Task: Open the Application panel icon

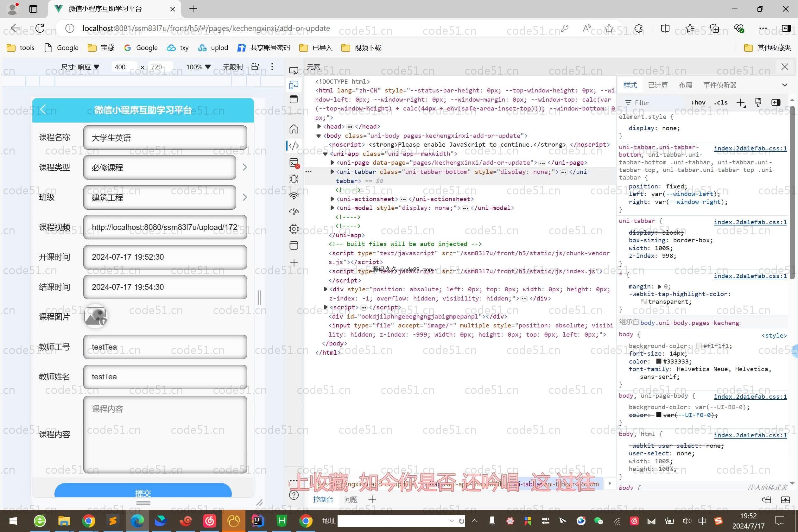Action: pos(294,246)
